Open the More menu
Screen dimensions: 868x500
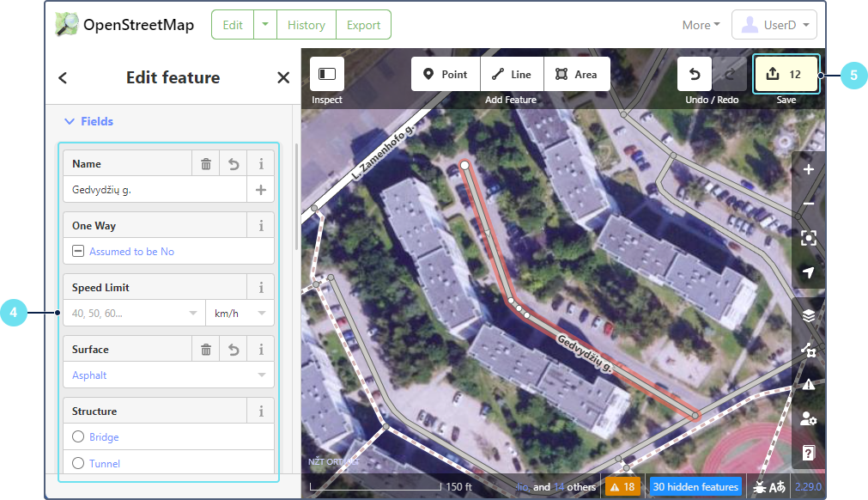tap(701, 25)
